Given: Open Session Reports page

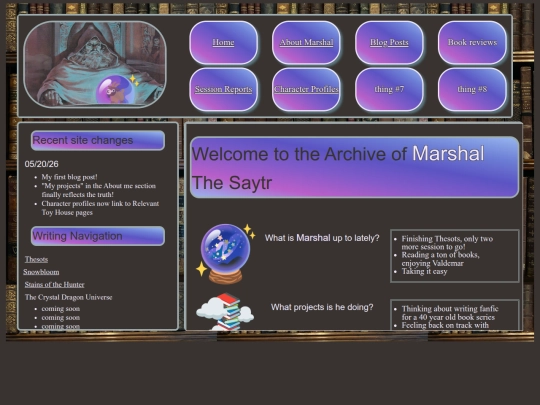Looking at the screenshot, I should coord(224,89).
